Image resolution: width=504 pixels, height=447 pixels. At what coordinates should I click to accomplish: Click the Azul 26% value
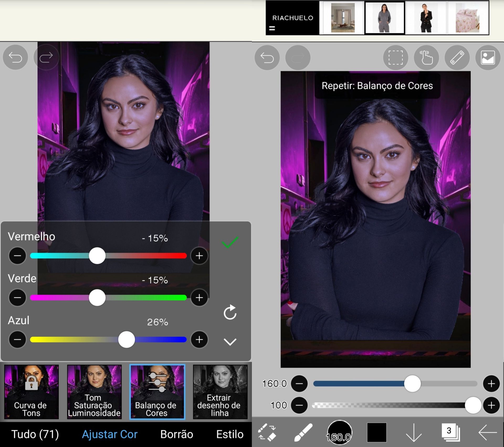(x=157, y=322)
